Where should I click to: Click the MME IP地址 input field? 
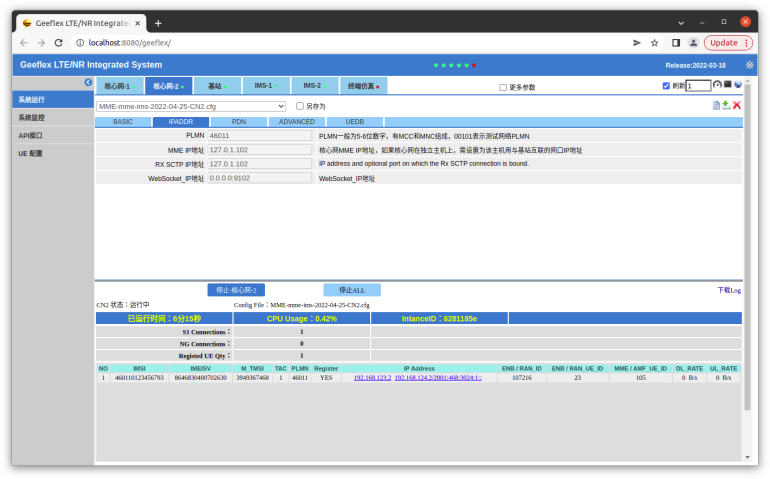(260, 150)
